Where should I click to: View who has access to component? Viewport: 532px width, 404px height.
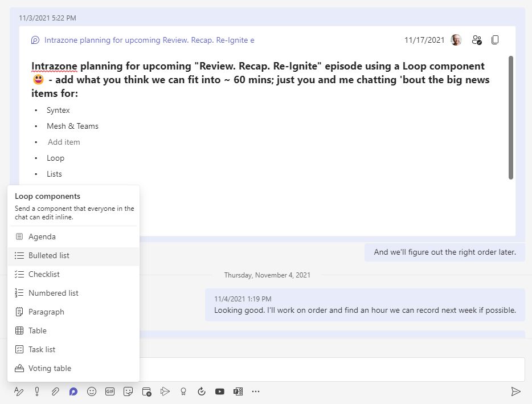click(477, 40)
